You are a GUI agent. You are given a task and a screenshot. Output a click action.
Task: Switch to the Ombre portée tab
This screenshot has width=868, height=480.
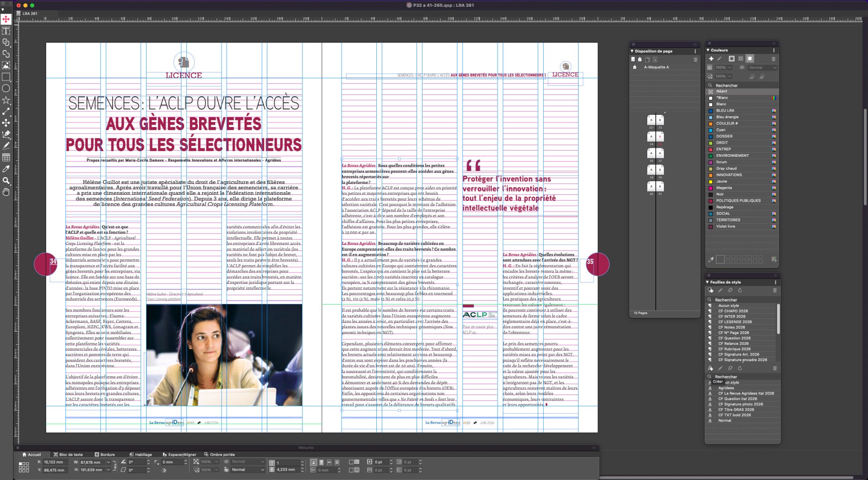click(x=219, y=455)
